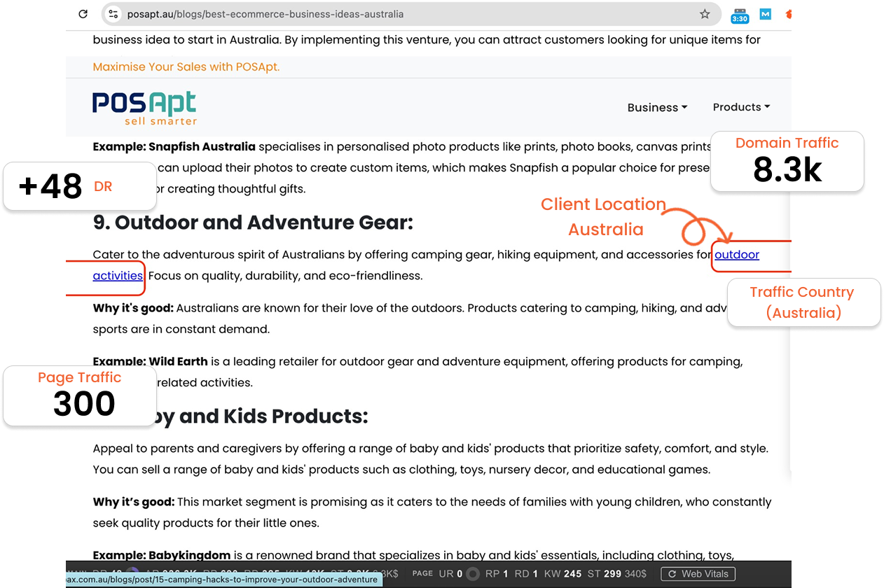Click the Page Traffic 300 badge
The height and width of the screenshot is (588, 884).
(79, 395)
